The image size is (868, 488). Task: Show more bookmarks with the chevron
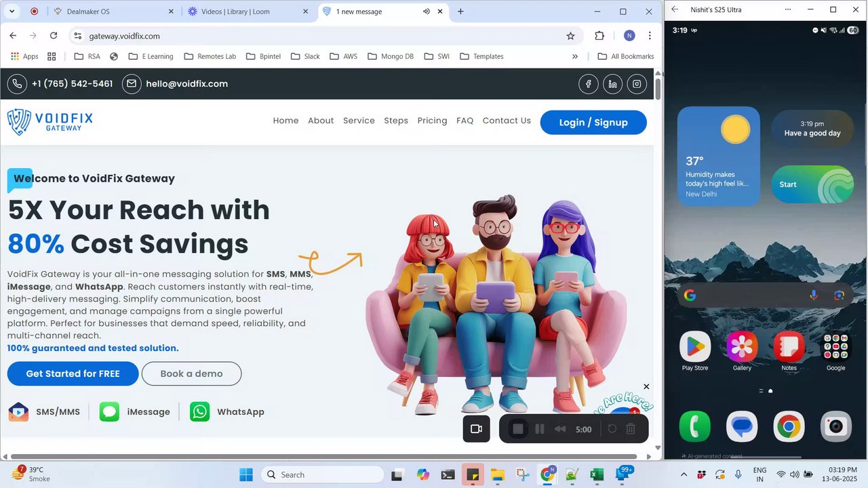click(x=575, y=56)
